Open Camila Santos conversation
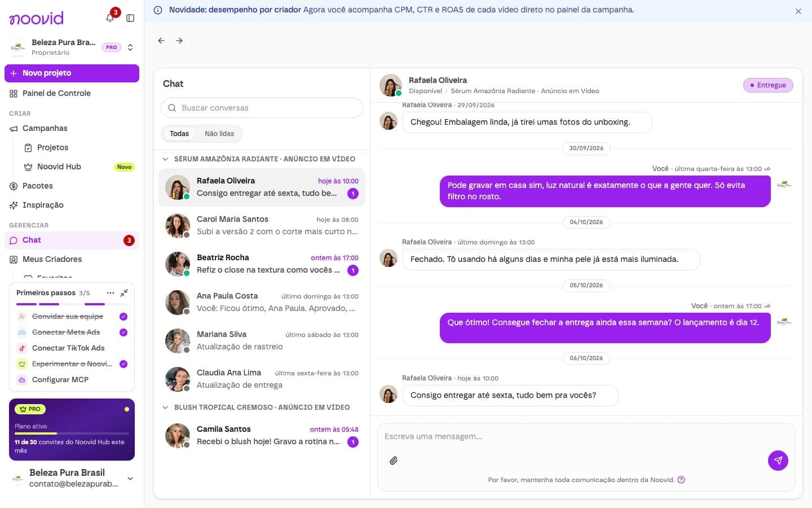This screenshot has height=508, width=812. 262,436
